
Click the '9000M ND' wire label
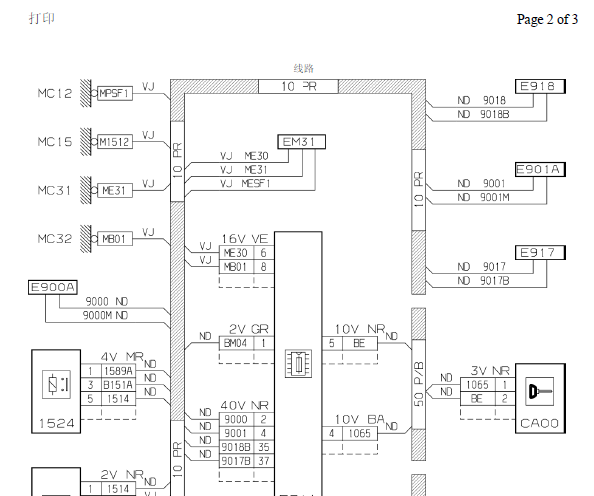[x=105, y=315]
